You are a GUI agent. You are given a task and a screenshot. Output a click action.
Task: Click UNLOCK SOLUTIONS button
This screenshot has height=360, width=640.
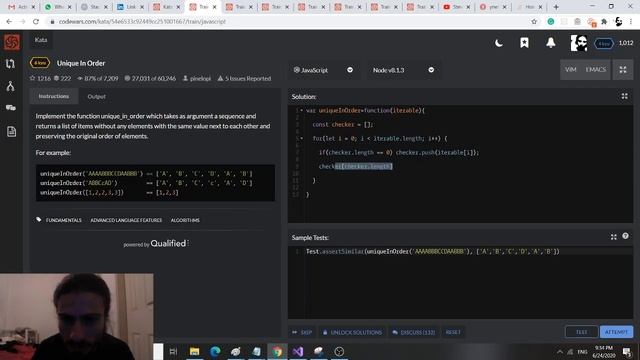352,332
